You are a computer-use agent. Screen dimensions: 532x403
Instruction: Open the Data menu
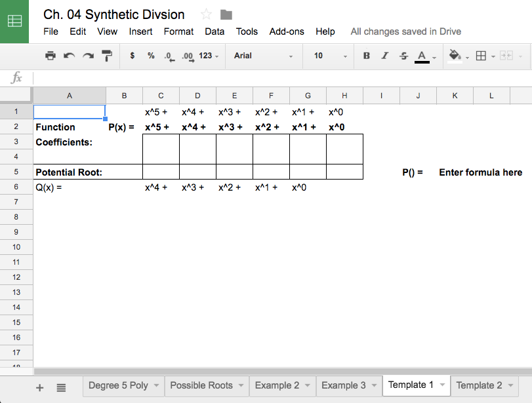(x=215, y=31)
